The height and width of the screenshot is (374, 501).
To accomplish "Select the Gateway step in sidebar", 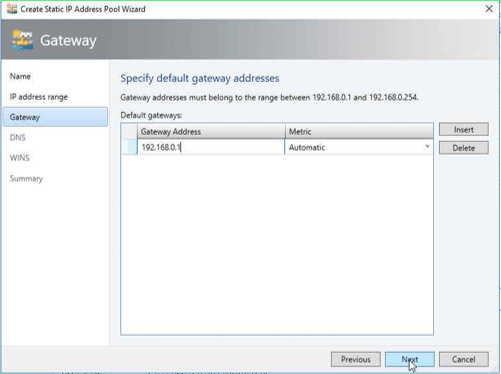I will click(x=55, y=117).
